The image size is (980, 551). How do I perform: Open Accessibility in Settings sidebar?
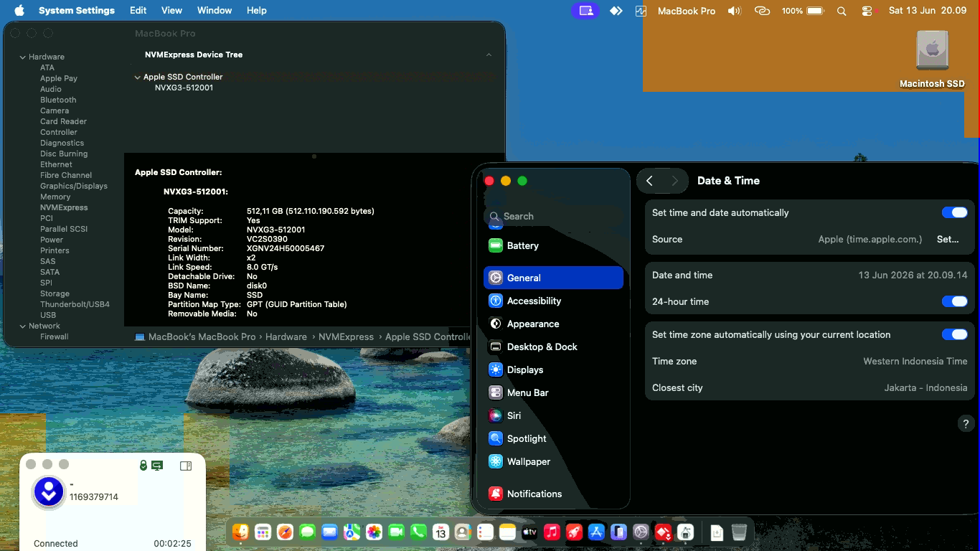pos(553,301)
